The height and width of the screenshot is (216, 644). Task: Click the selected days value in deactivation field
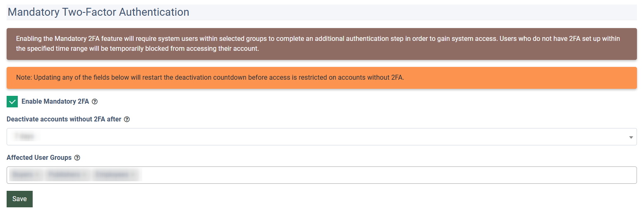click(x=24, y=136)
